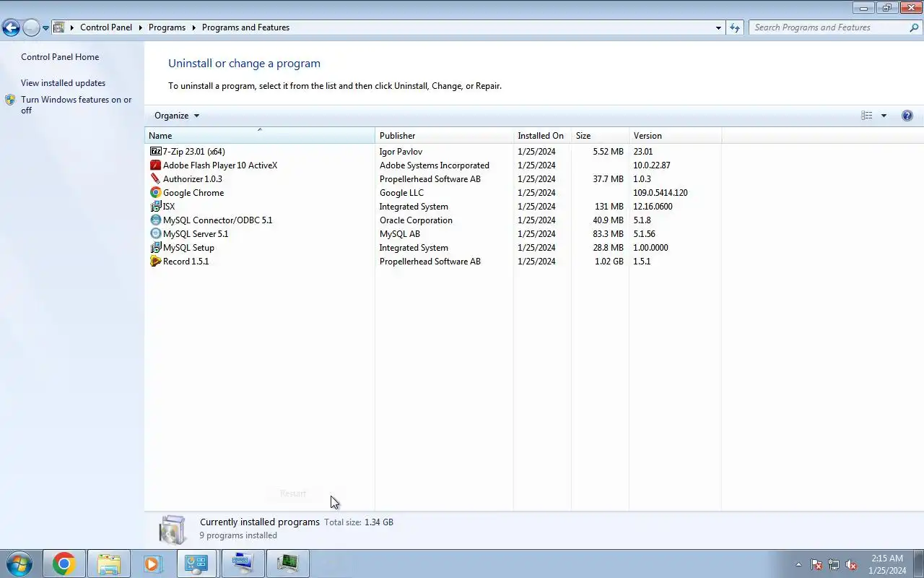Click the search magnifier icon
Screen dimensions: 924x578
click(x=914, y=27)
